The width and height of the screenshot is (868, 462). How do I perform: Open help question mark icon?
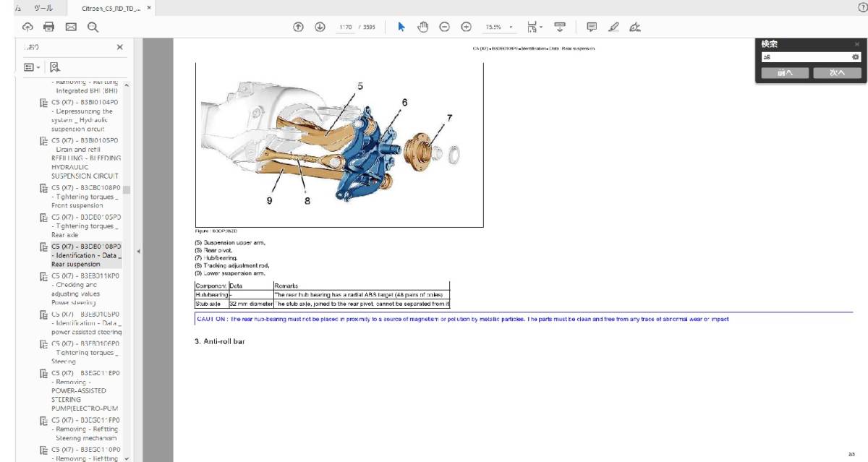coord(861,7)
